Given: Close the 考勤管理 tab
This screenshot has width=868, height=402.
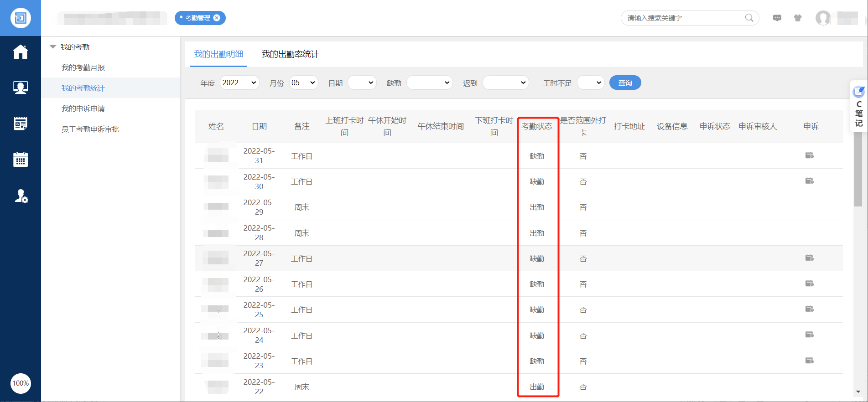Looking at the screenshot, I should [x=217, y=18].
